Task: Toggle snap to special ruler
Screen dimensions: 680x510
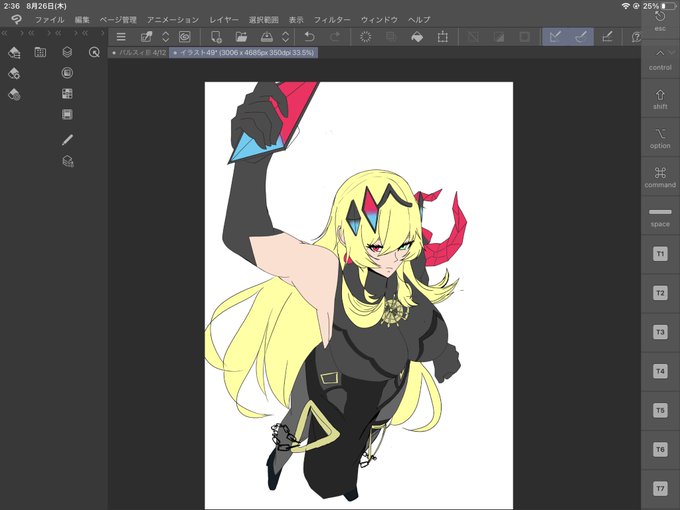Action: tap(581, 37)
